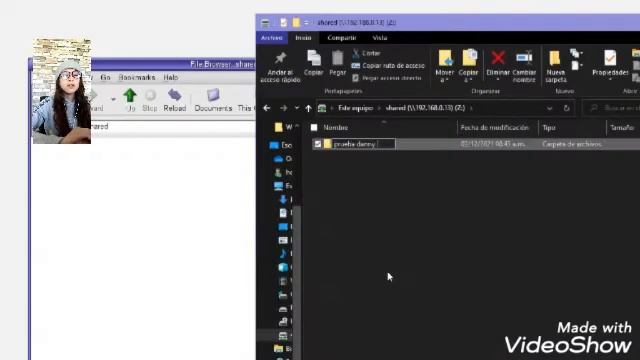Screen dimensions: 640x360
Task: Click the navigation pane vertical scrollbar
Action: [x=298, y=282]
